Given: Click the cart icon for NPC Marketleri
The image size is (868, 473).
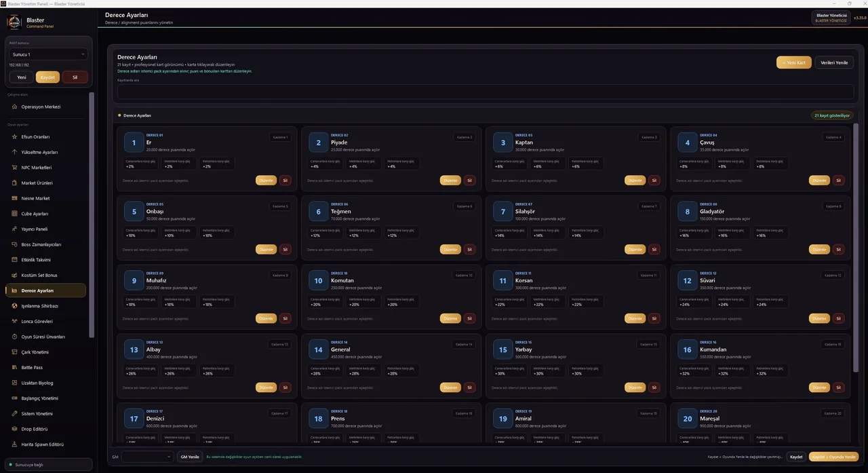Looking at the screenshot, I should pos(14,168).
